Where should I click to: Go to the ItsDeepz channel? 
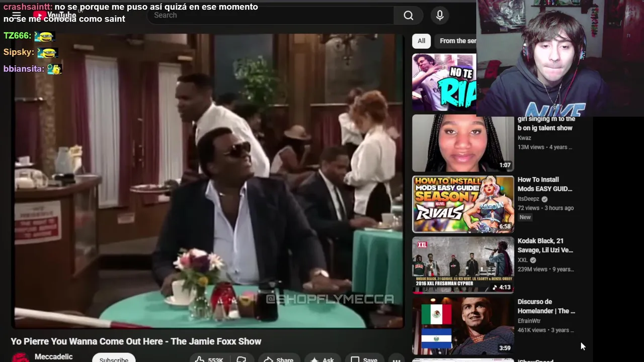point(528,199)
